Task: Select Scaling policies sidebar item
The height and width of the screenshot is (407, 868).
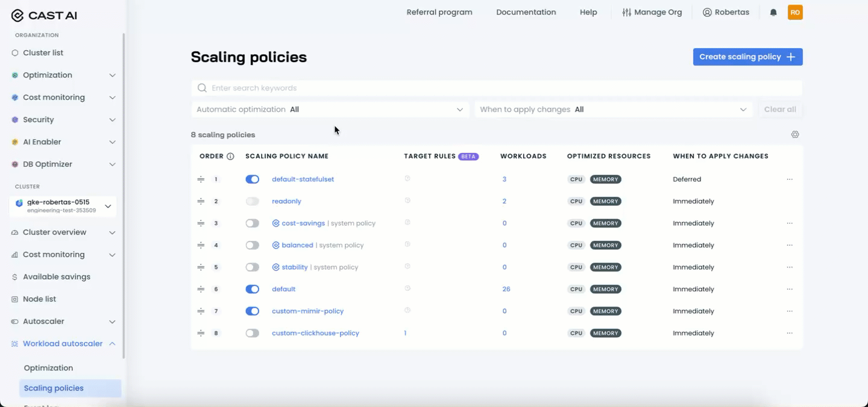Action: pos(70,388)
